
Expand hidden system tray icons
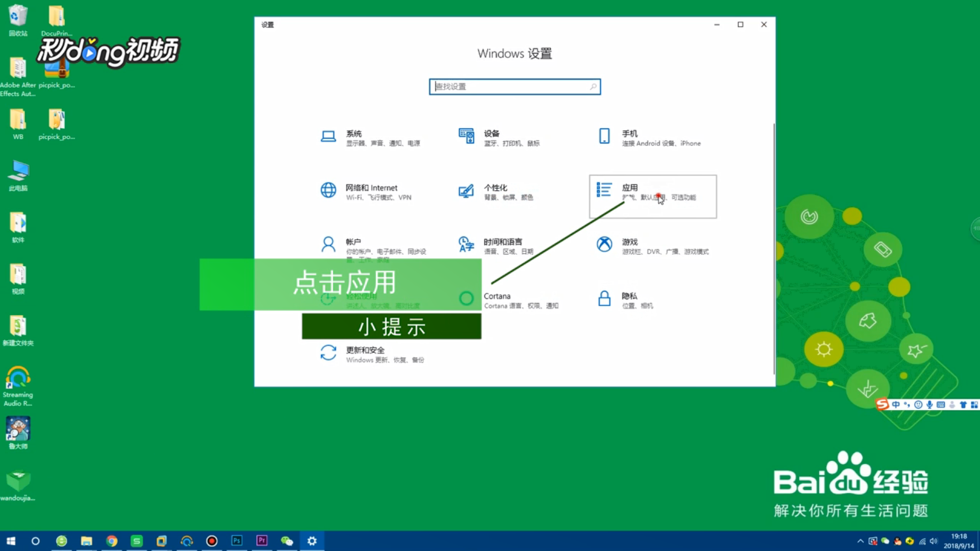(x=861, y=541)
